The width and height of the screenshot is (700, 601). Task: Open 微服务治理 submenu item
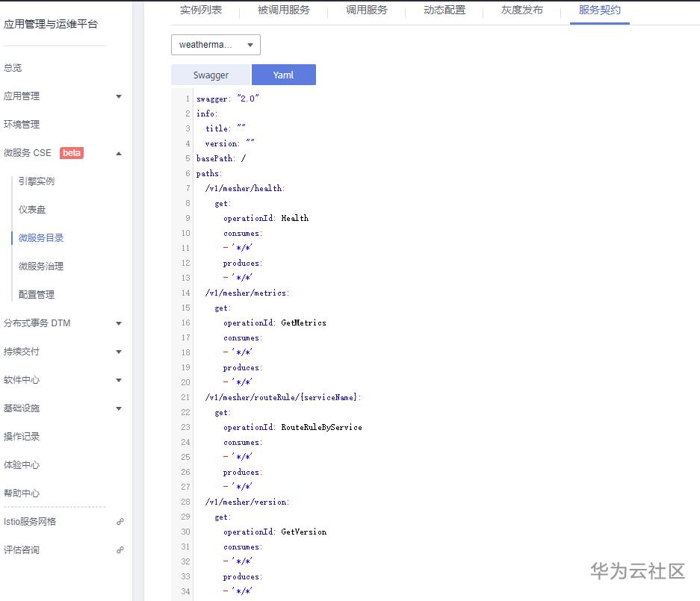click(x=40, y=267)
